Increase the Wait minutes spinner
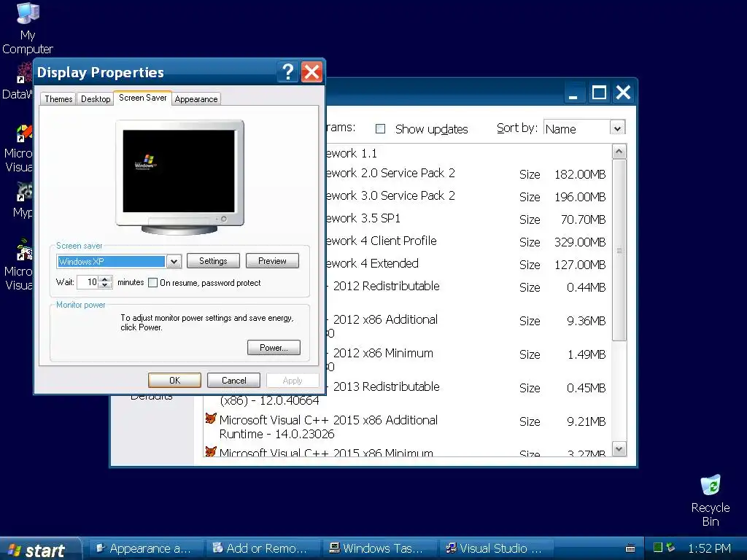The image size is (747, 560). pos(107,279)
